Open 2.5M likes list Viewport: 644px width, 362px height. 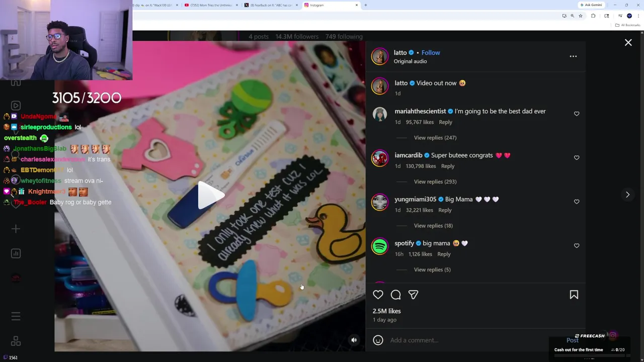coord(386,311)
